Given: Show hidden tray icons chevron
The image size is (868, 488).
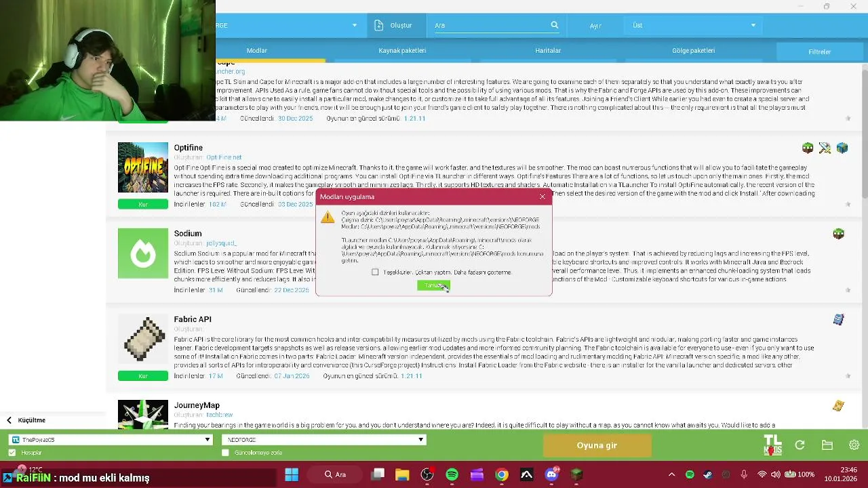Looking at the screenshot, I should tap(671, 474).
